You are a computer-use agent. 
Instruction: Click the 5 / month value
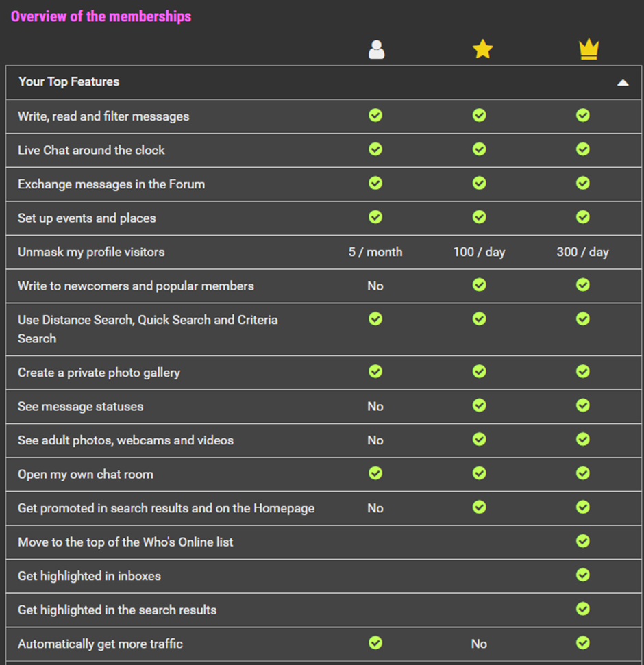tap(375, 252)
